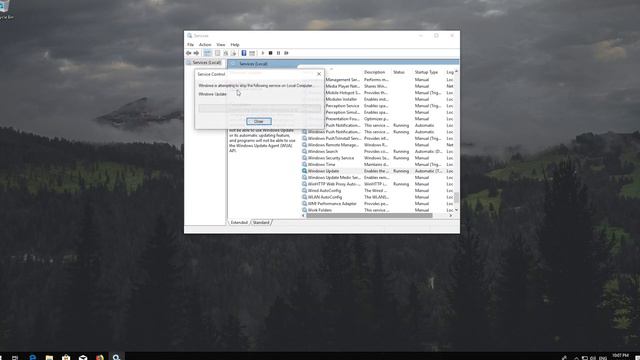Image resolution: width=640 pixels, height=360 pixels.
Task: Click the WLAN AutoConfig service gear icon
Action: (x=304, y=197)
